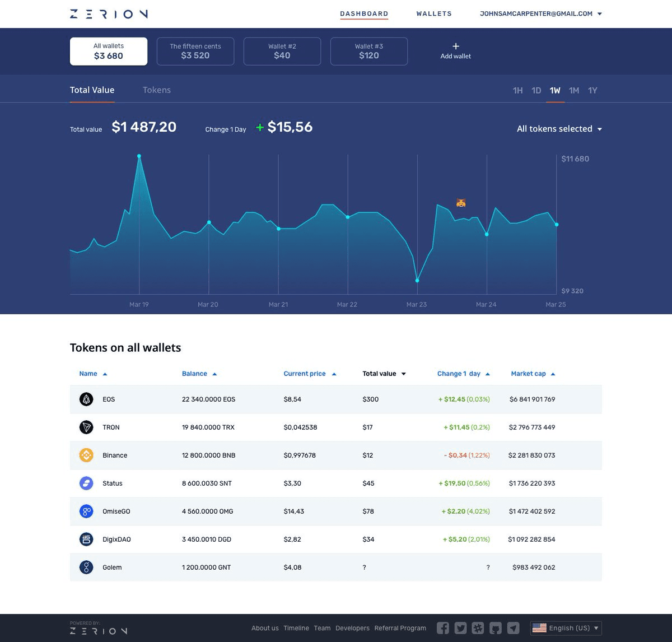The width and height of the screenshot is (672, 642).
Task: Click the US flag icon in footer
Action: pyautogui.click(x=539, y=628)
